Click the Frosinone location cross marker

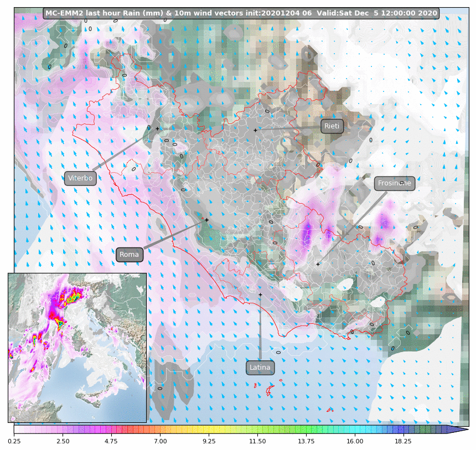pyautogui.click(x=318, y=264)
